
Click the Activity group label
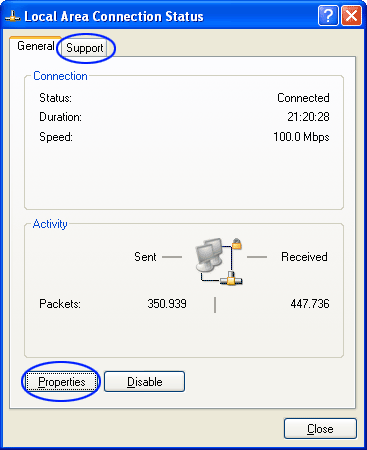click(50, 224)
